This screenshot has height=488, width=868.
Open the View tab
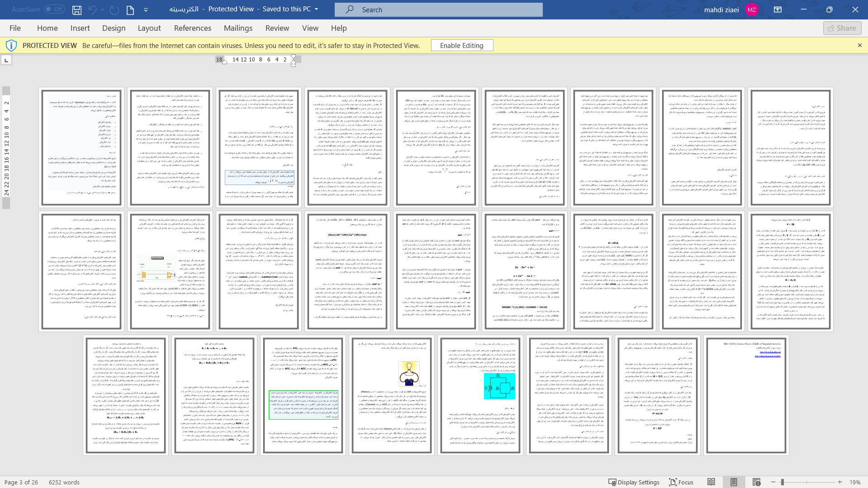click(x=310, y=28)
